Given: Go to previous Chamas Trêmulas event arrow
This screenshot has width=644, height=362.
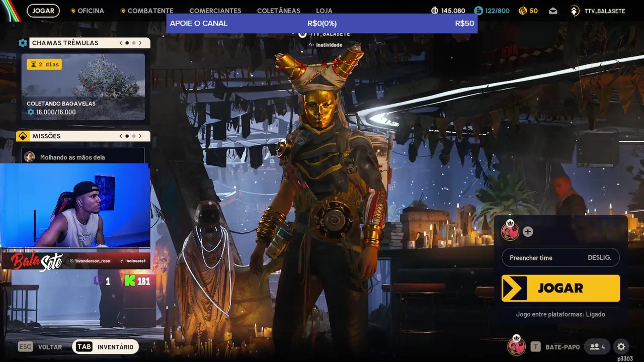Looking at the screenshot, I should (x=121, y=43).
